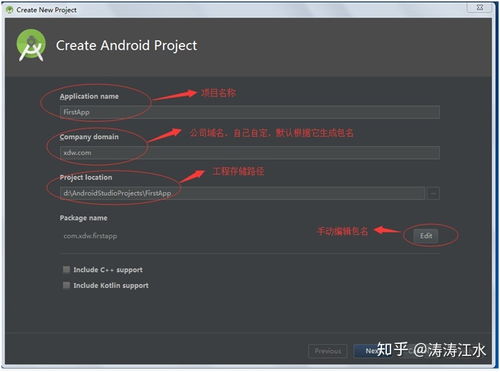Click the Edit button for package name

426,236
